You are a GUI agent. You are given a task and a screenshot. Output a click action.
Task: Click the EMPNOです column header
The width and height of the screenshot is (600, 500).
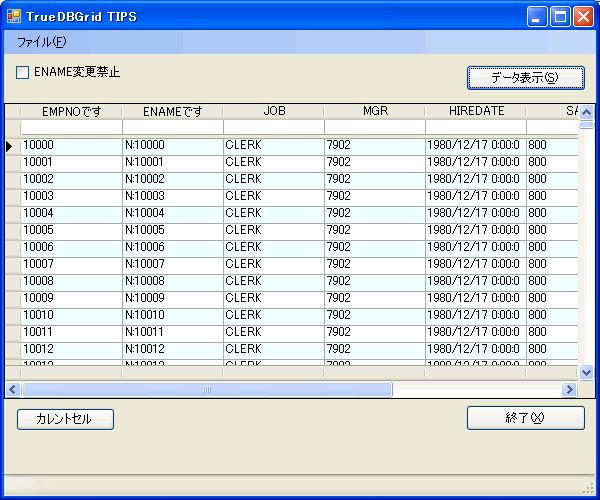pyautogui.click(x=71, y=111)
